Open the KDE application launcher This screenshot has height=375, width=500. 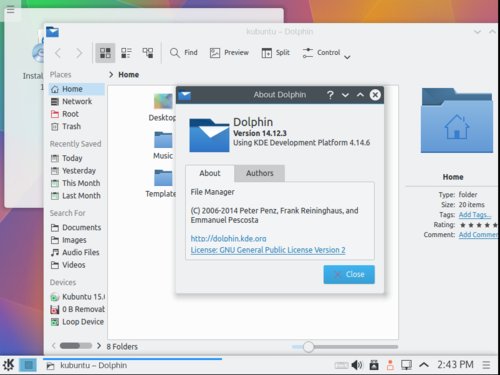click(8, 365)
